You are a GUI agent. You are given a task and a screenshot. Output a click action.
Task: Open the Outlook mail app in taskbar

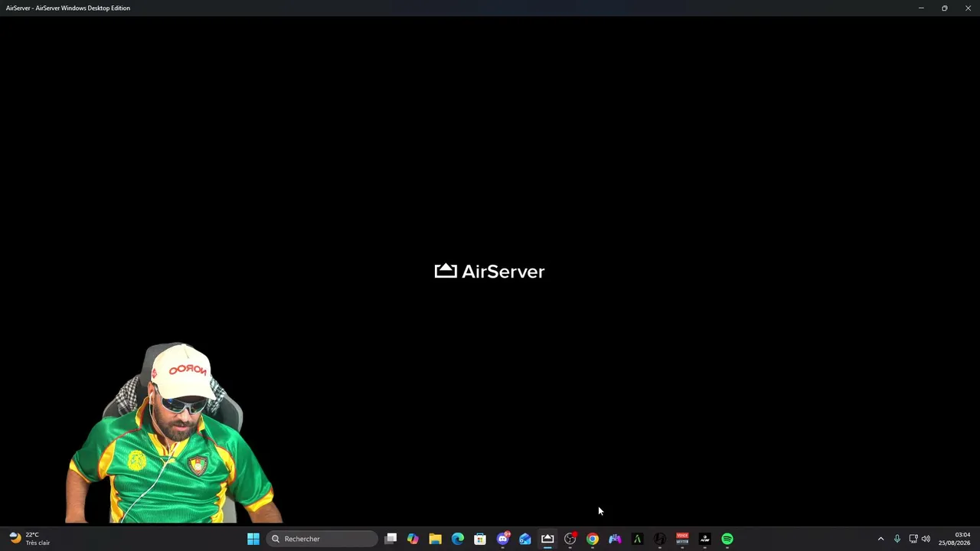click(525, 539)
